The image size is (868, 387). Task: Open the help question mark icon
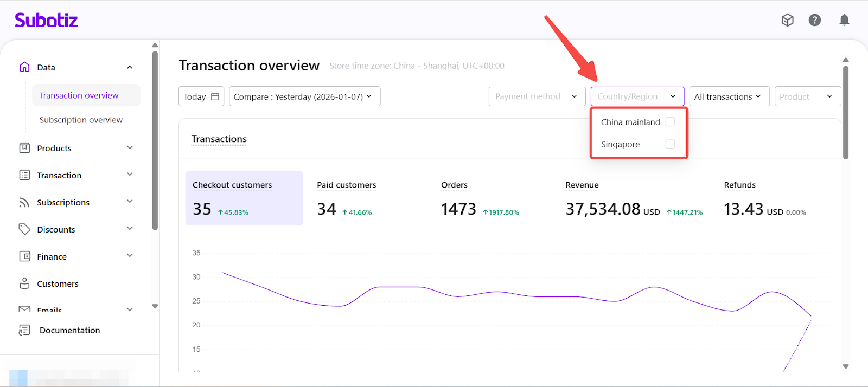pos(814,20)
